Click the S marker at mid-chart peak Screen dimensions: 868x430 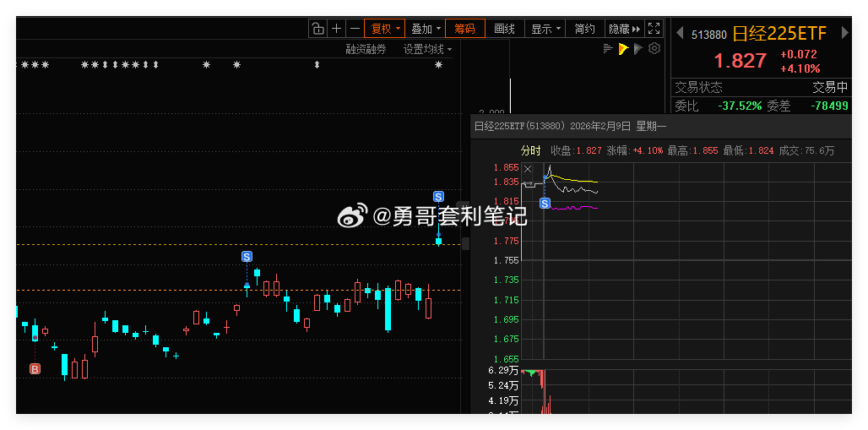[x=247, y=256]
